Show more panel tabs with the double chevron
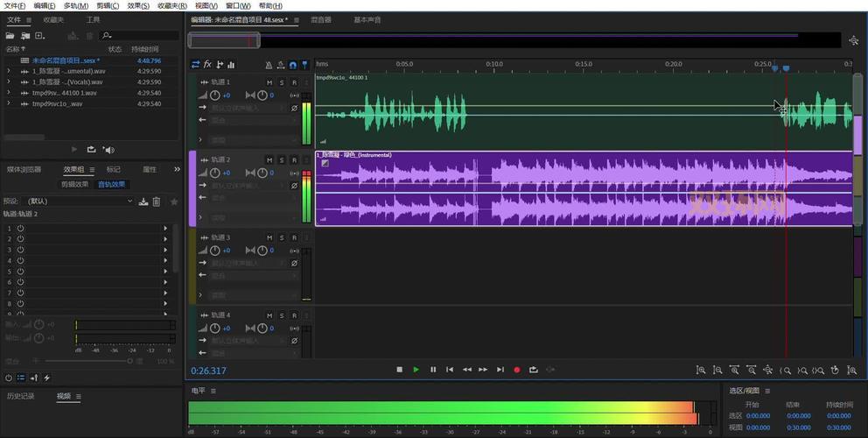 [177, 169]
